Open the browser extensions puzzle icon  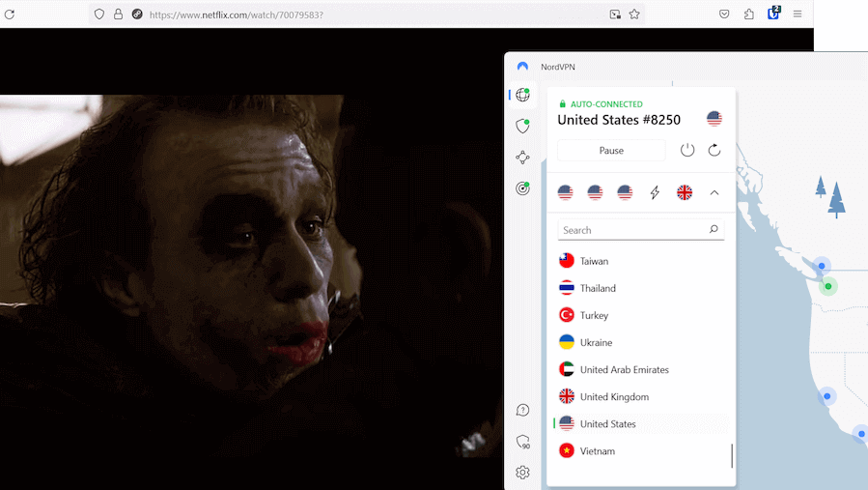749,14
